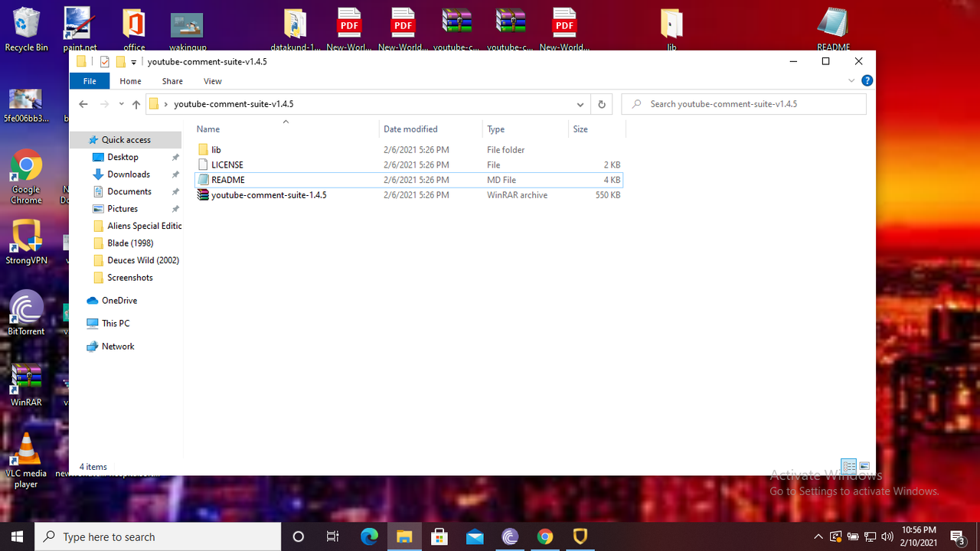Open the recent locations dropdown
Viewport: 980px width, 551px height.
pos(120,104)
